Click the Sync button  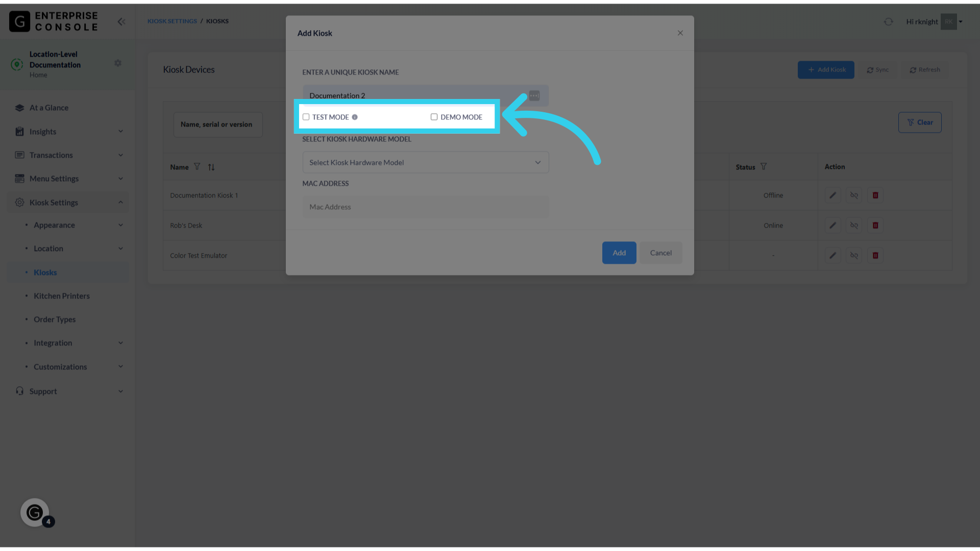click(877, 69)
